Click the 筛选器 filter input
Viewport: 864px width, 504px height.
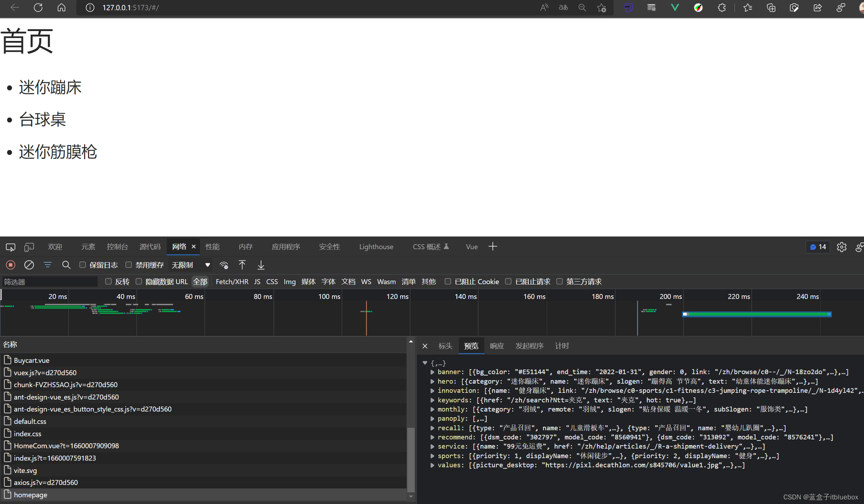pos(49,282)
